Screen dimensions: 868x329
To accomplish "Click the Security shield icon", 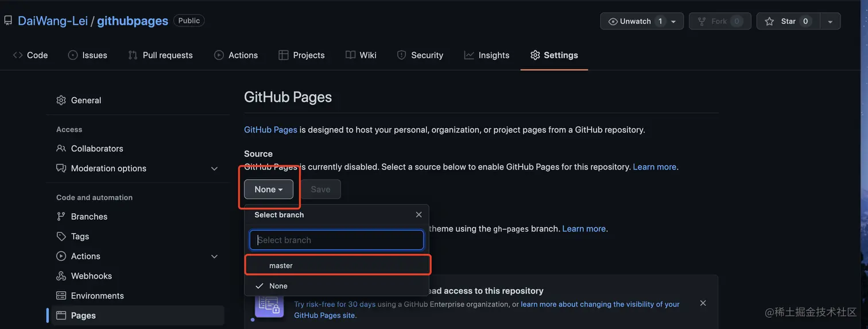I will (401, 55).
